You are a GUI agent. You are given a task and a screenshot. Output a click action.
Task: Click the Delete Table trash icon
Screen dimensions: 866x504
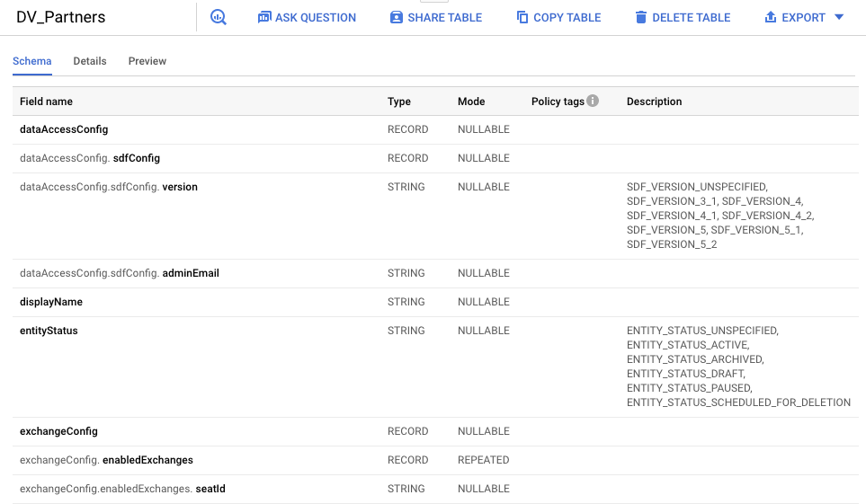pos(640,17)
